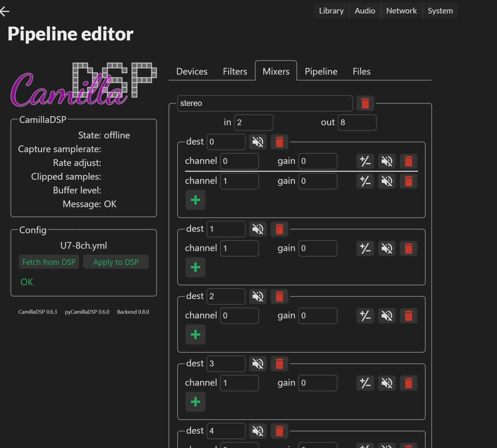Mute the dest 3 output
The image size is (497, 448).
click(258, 364)
